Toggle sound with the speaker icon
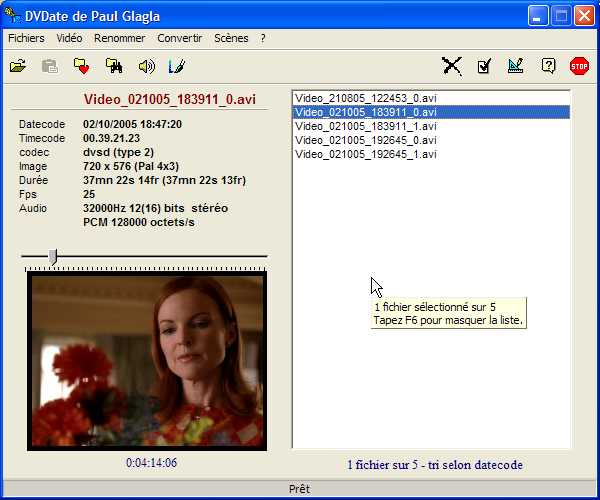The width and height of the screenshot is (600, 500). click(146, 67)
